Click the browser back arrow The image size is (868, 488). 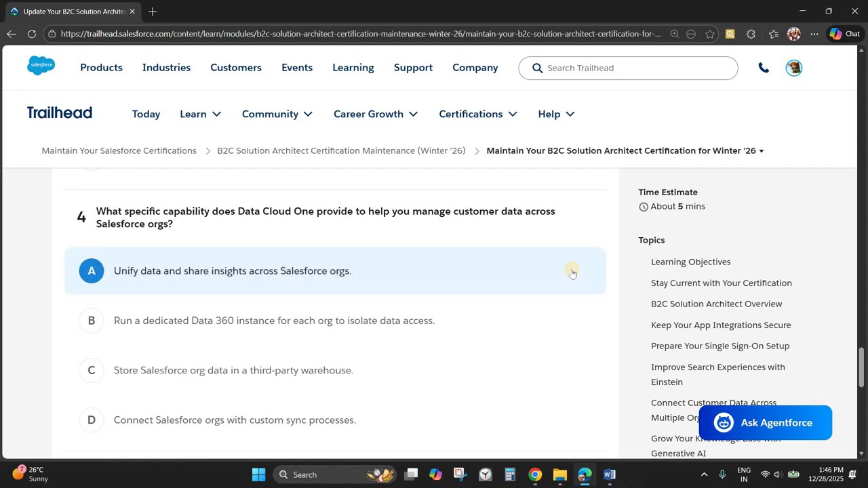click(x=12, y=34)
